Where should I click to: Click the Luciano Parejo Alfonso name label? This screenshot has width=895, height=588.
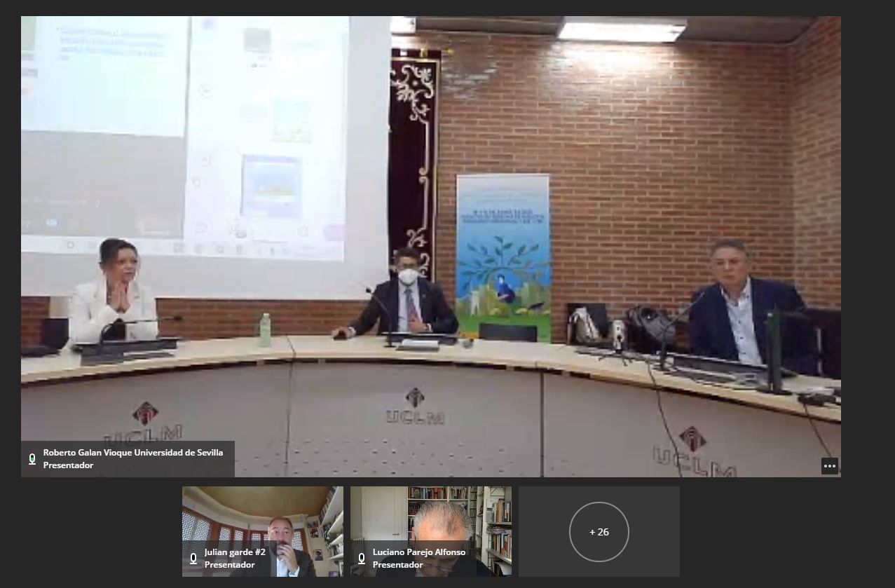click(418, 552)
